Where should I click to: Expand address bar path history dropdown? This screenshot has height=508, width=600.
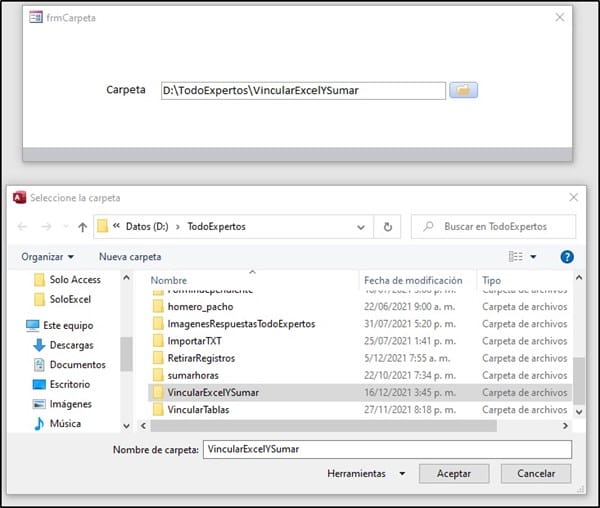(362, 227)
